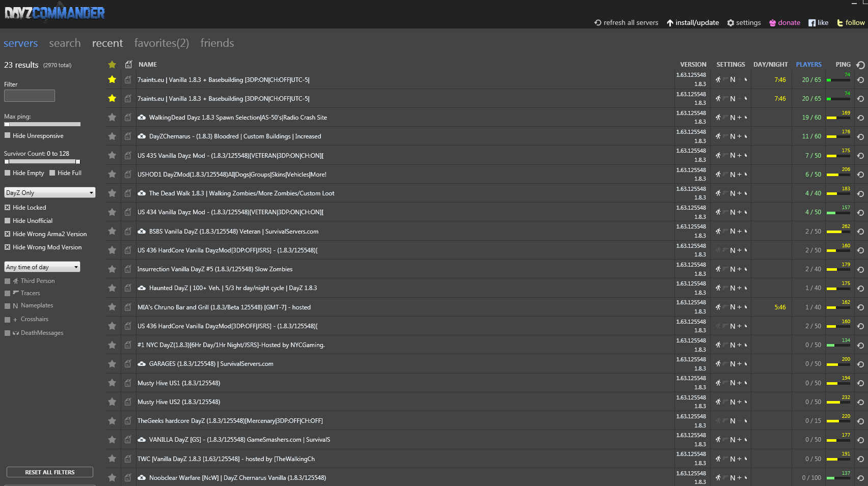
Task: Click the cloud icon on VANILLA DayZ [GS] row
Action: [142, 440]
